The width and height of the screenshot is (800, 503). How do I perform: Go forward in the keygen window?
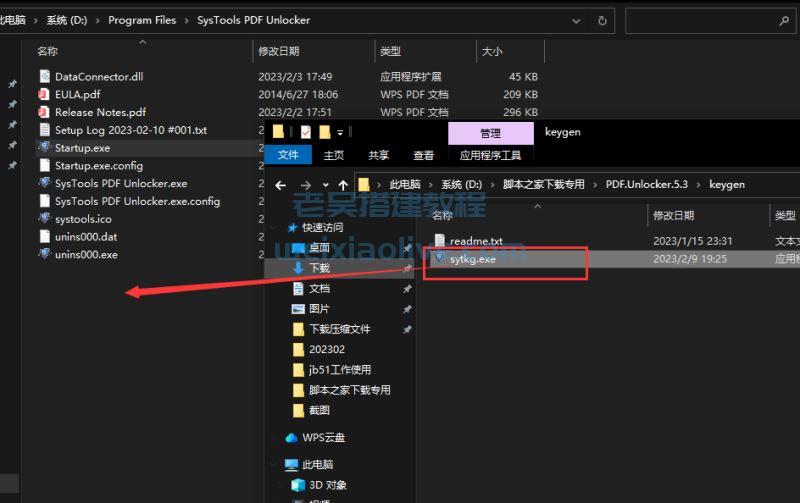[305, 185]
